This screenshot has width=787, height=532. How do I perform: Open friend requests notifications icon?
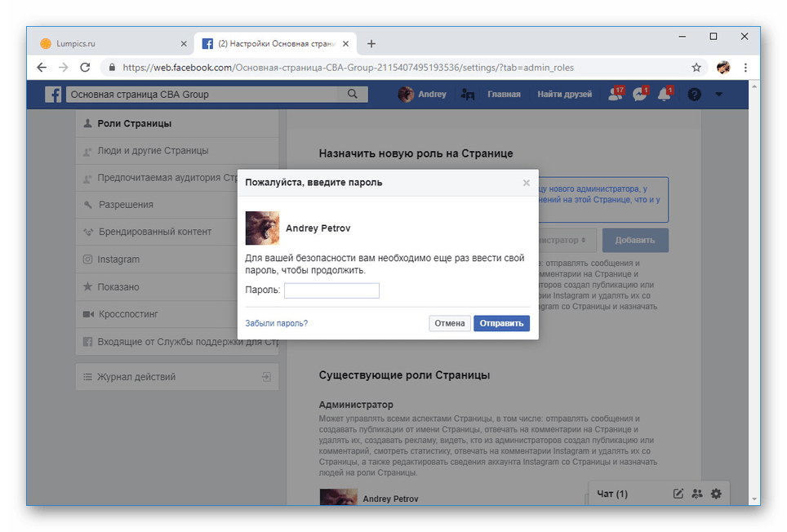point(616,95)
